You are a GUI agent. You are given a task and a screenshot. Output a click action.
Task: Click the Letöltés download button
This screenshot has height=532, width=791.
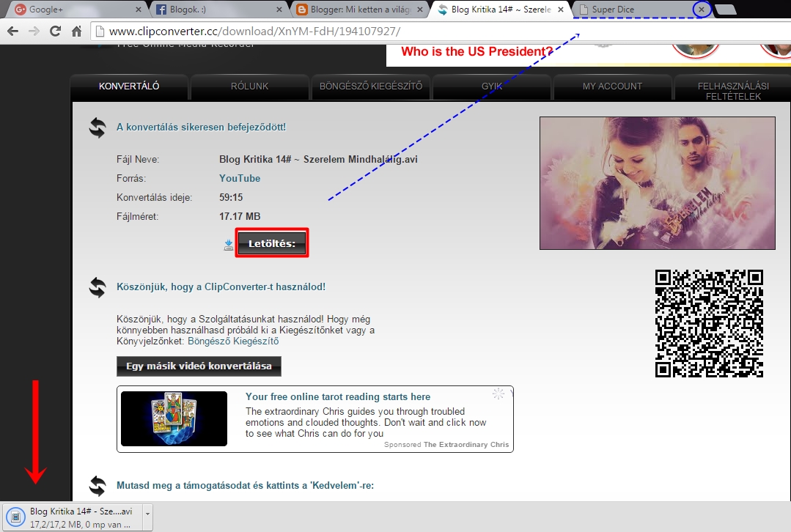pos(272,243)
